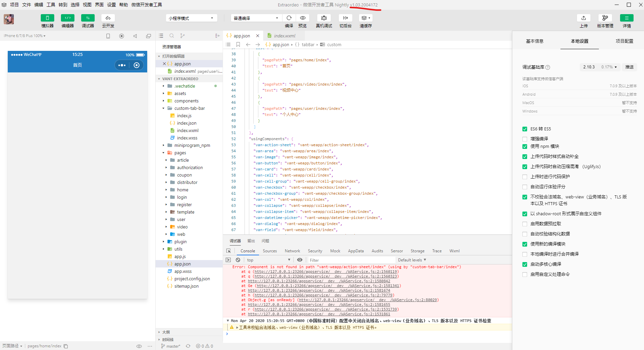644x350 pixels.
Task: Click the master branch status bar item
Action: click(171, 346)
